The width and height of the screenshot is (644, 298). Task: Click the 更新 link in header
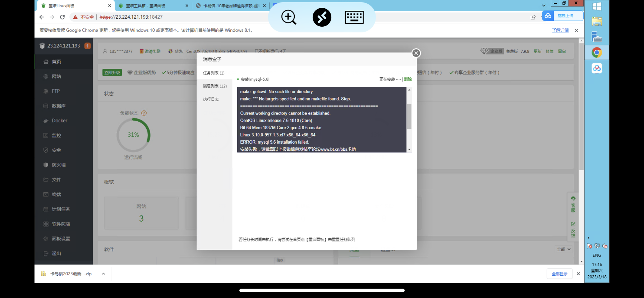click(x=538, y=51)
